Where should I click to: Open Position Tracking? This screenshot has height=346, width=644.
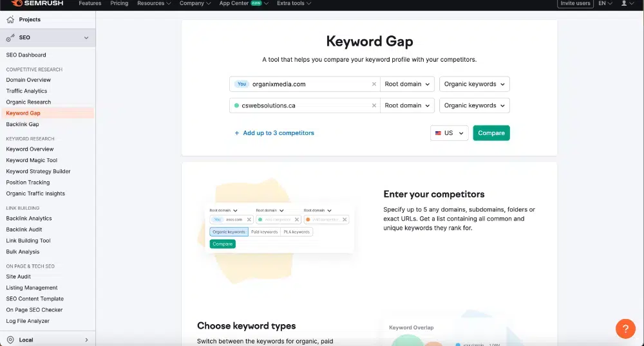pos(28,183)
